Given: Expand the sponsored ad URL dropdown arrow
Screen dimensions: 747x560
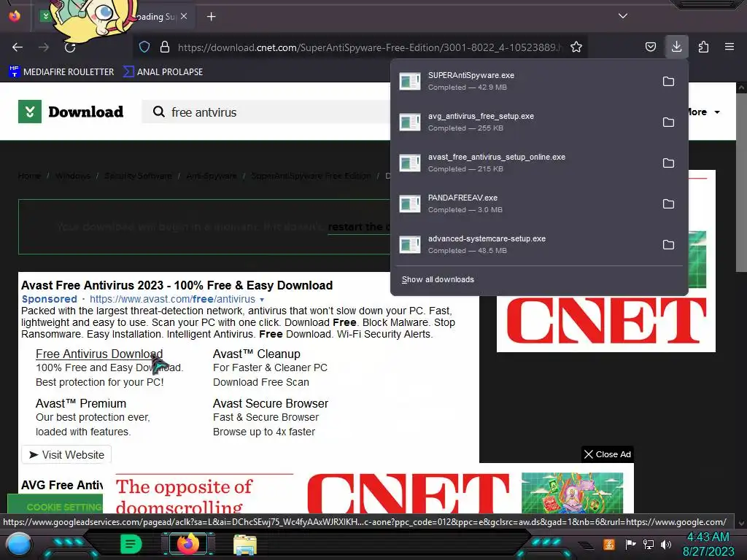Looking at the screenshot, I should point(262,300).
